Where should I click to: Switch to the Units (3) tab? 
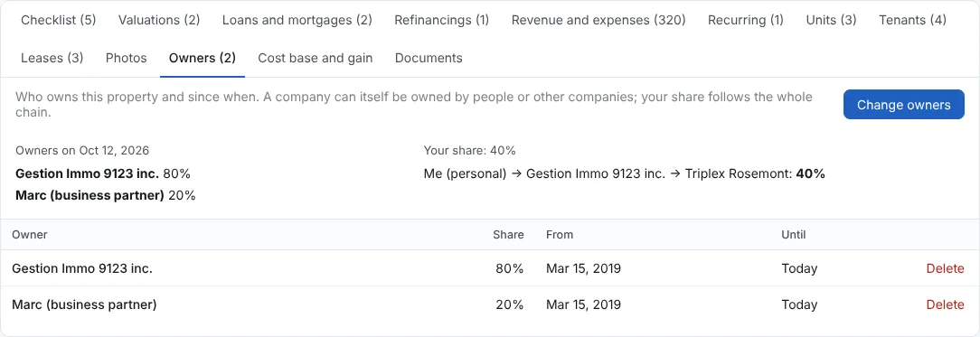pyautogui.click(x=831, y=20)
